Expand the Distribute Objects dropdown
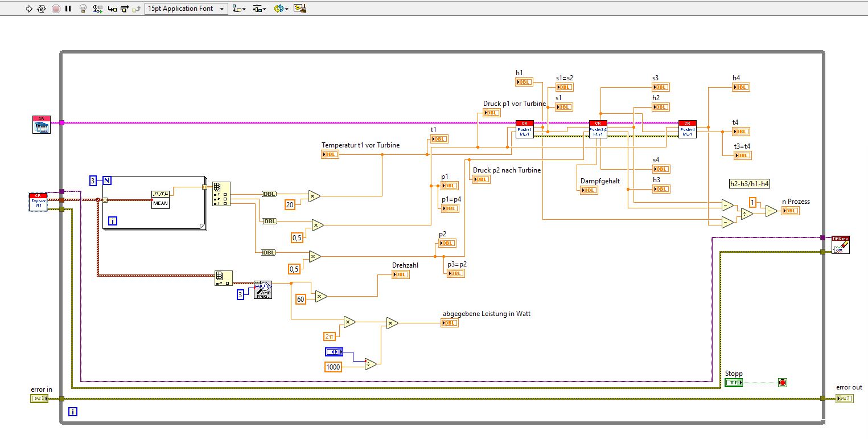This screenshot has height=439, width=868. click(260, 9)
